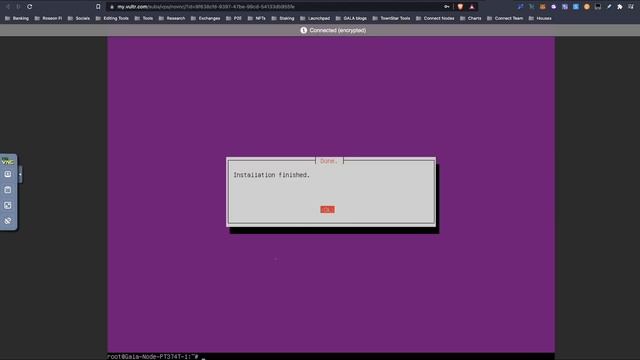This screenshot has width=640, height=360.
Task: Open the Connect Nodes bookmarks folder
Action: [x=435, y=18]
